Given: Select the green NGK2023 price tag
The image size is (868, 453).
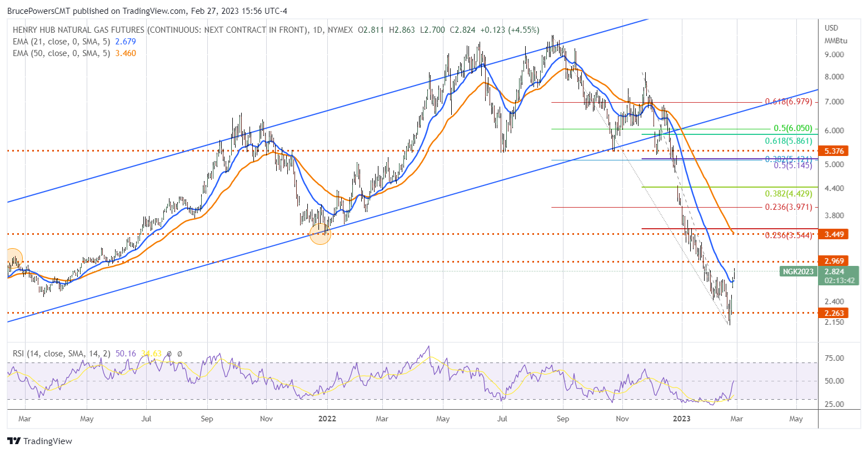Looking at the screenshot, I should [797, 271].
